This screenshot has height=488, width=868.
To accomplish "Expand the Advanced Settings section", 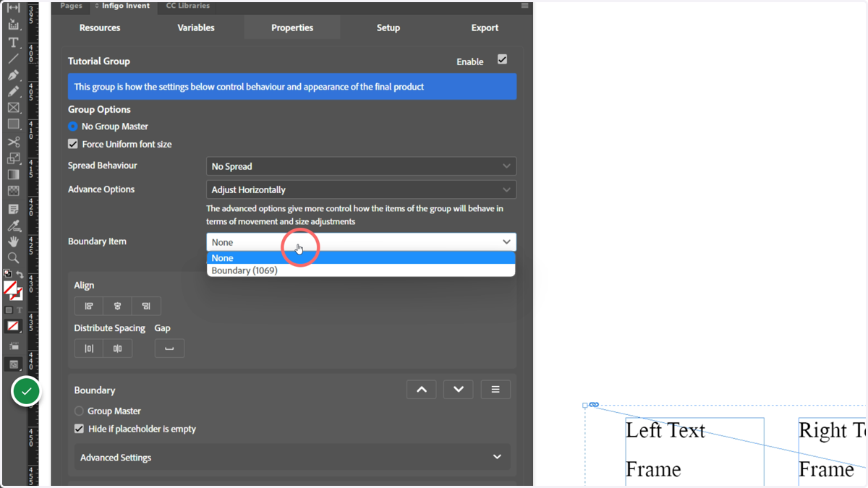I will coord(292,457).
